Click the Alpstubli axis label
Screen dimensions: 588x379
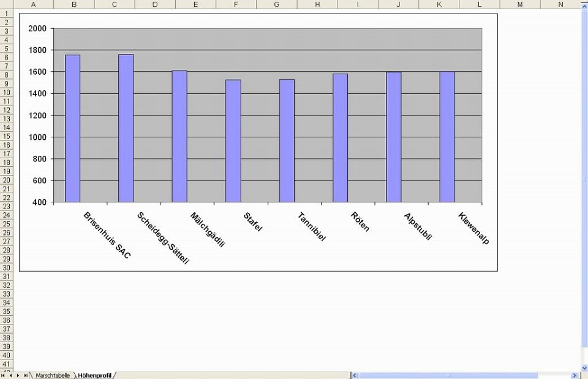tap(418, 226)
